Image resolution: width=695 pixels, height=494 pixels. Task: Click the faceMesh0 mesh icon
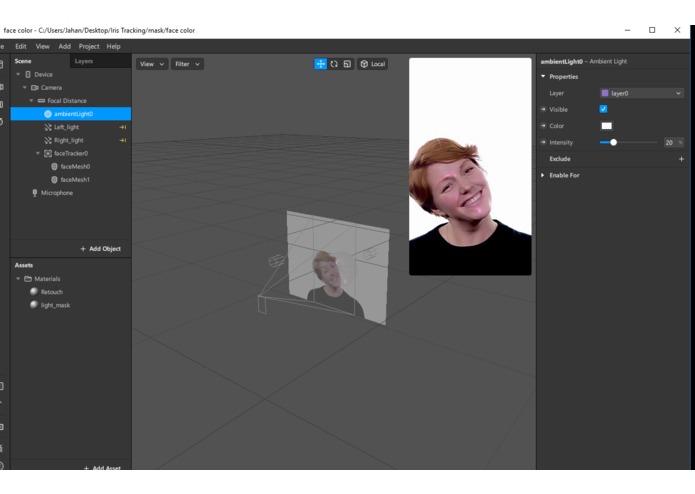coord(55,167)
